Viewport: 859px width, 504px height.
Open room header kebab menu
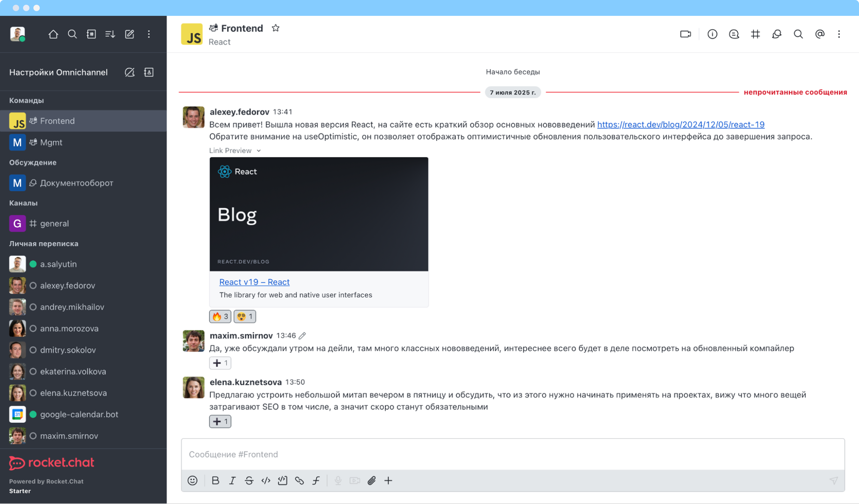839,34
